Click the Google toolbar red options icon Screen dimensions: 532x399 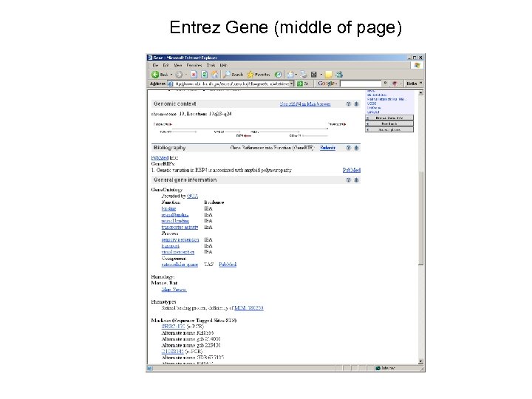pyautogui.click(x=395, y=83)
